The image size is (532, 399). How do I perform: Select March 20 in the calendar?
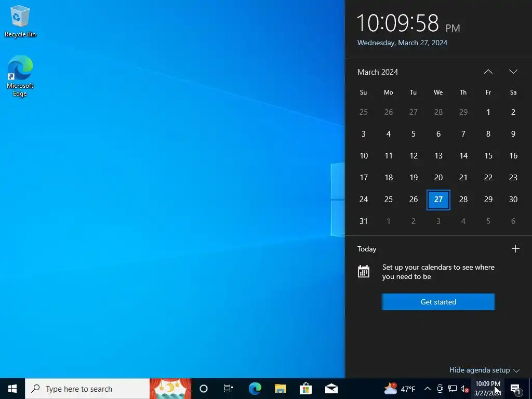[438, 178]
